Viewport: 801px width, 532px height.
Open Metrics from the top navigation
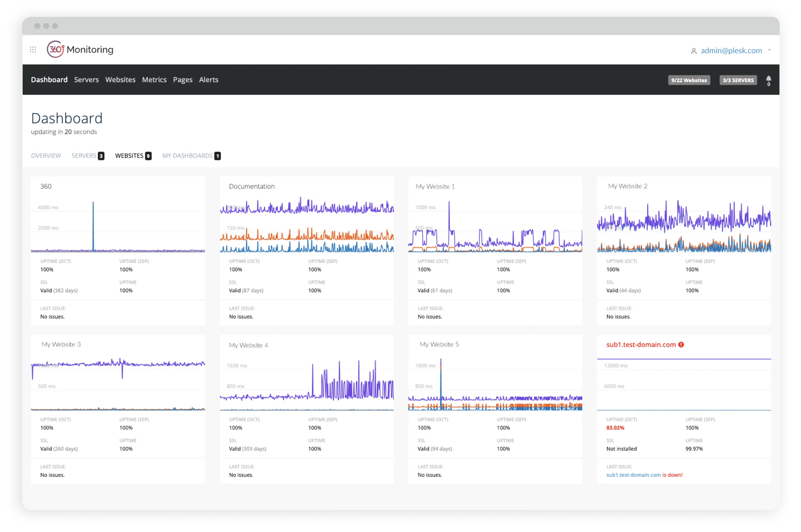(154, 80)
